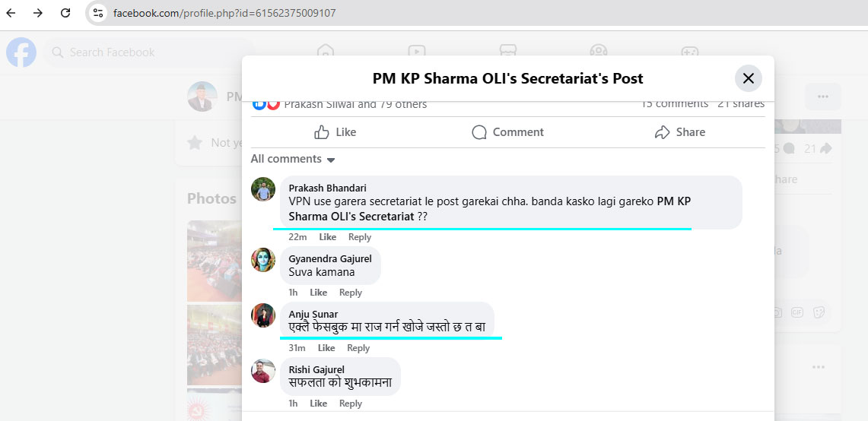Click the thumbs-up Like button on post
This screenshot has height=421, width=868.
[x=335, y=132]
